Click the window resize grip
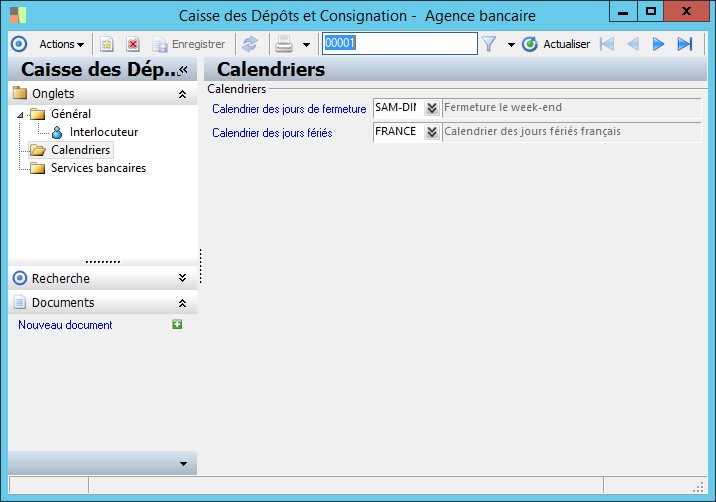The image size is (716, 502). (699, 487)
